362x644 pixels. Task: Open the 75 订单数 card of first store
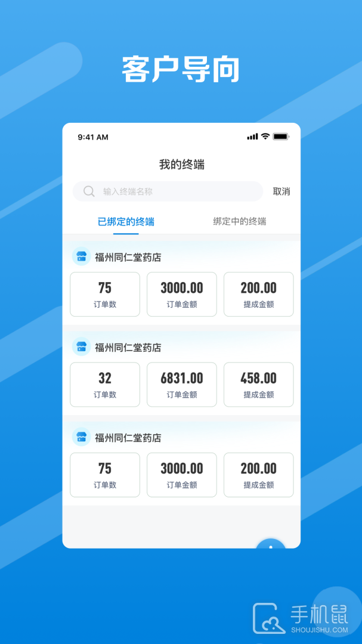point(105,294)
